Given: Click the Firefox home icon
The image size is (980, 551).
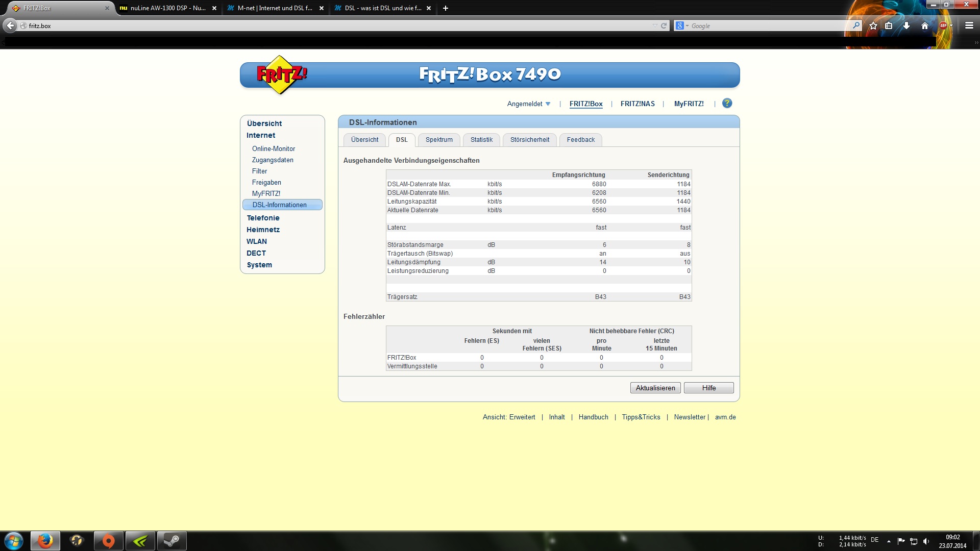Looking at the screenshot, I should [924, 26].
